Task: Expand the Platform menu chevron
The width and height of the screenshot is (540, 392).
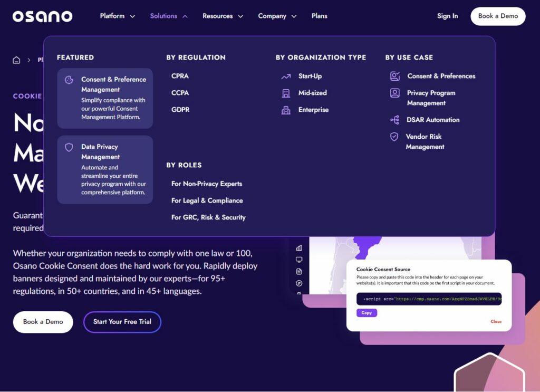Action: pos(132,16)
